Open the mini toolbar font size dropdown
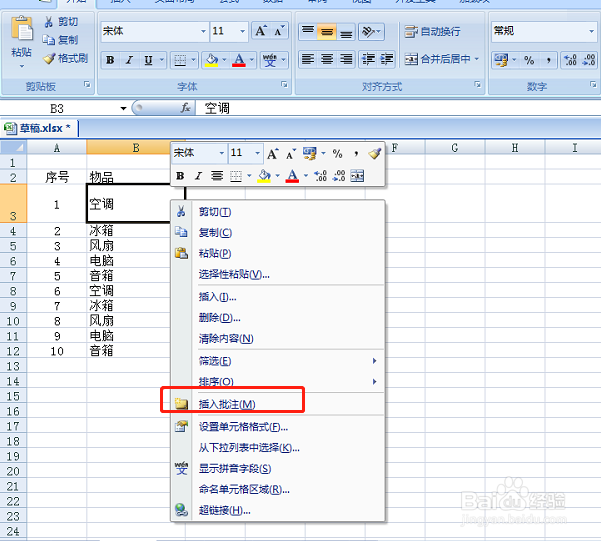 click(x=257, y=153)
